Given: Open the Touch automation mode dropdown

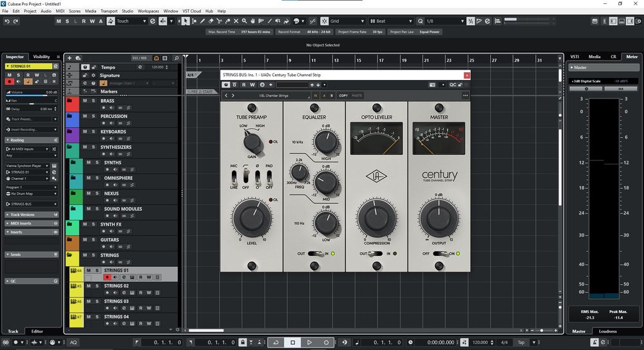Looking at the screenshot, I should [x=131, y=21].
